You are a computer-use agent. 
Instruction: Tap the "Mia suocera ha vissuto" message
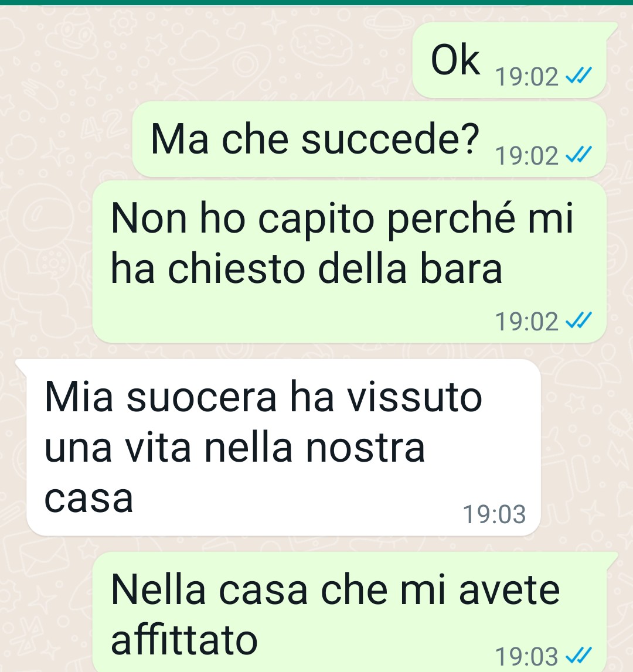(283, 448)
